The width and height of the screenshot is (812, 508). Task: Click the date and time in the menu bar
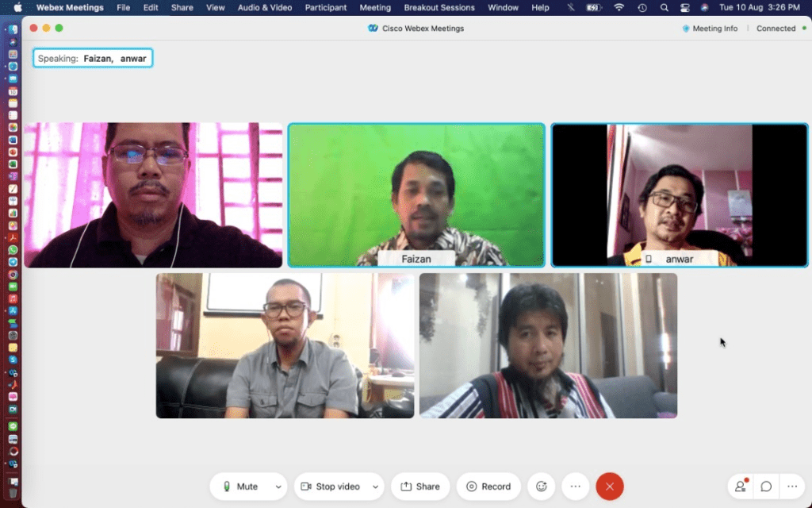tap(759, 7)
